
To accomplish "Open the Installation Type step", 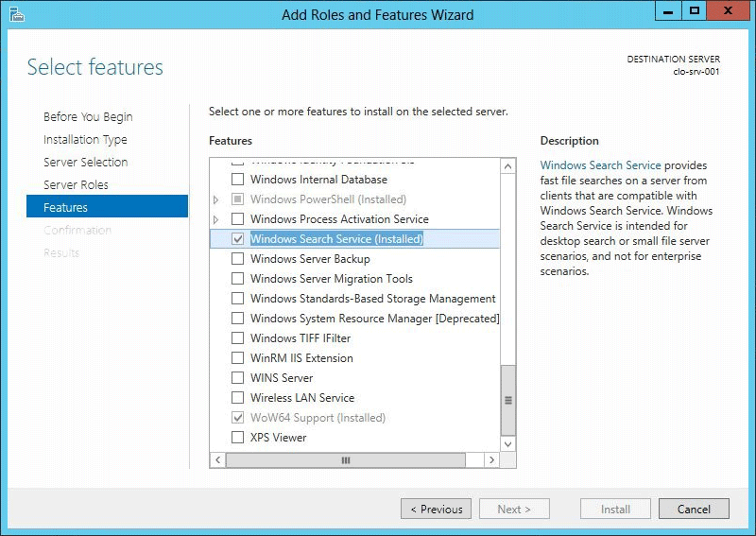I will tap(85, 139).
